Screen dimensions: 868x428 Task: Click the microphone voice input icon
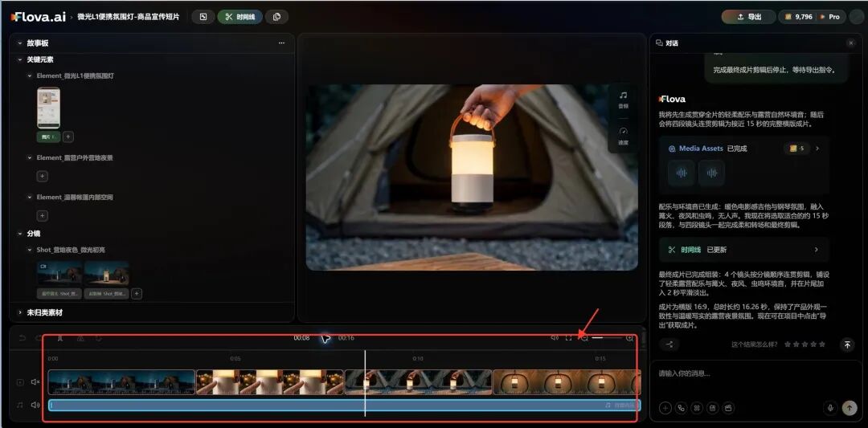tap(829, 408)
